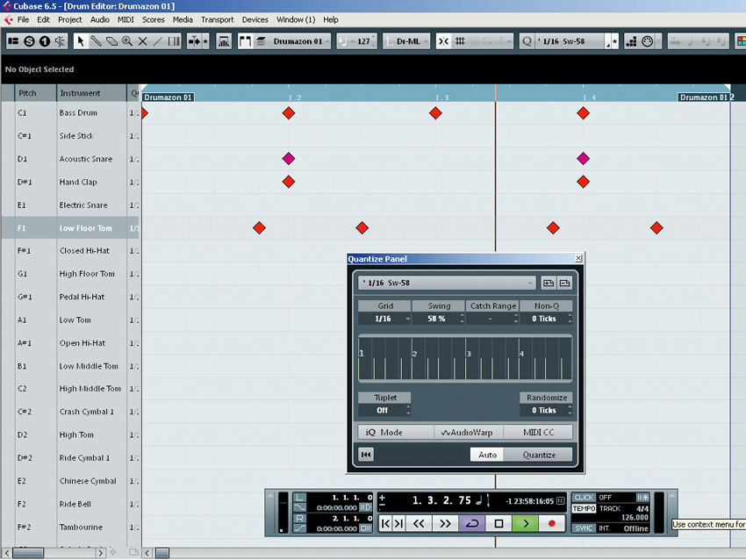Viewport: 746px width, 560px height.
Task: Select the Erase tool
Action: pyautogui.click(x=111, y=41)
